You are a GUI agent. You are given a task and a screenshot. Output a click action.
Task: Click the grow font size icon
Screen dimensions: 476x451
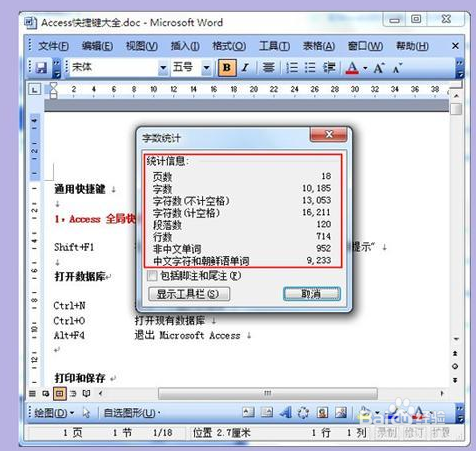tap(379, 68)
